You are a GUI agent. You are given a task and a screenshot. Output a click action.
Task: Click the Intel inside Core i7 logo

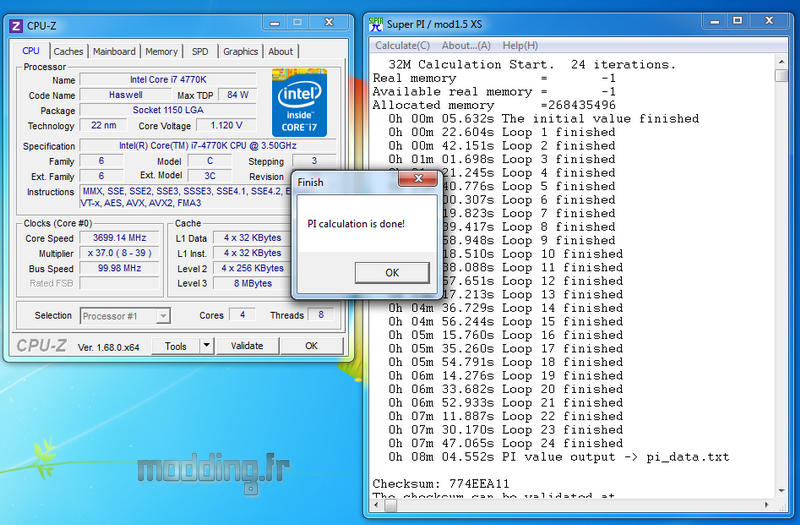[x=299, y=102]
